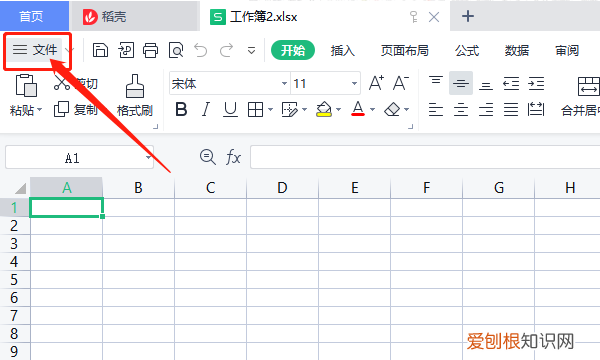Image resolution: width=600 pixels, height=360 pixels.
Task: Click the Copy icon
Action: (61, 109)
